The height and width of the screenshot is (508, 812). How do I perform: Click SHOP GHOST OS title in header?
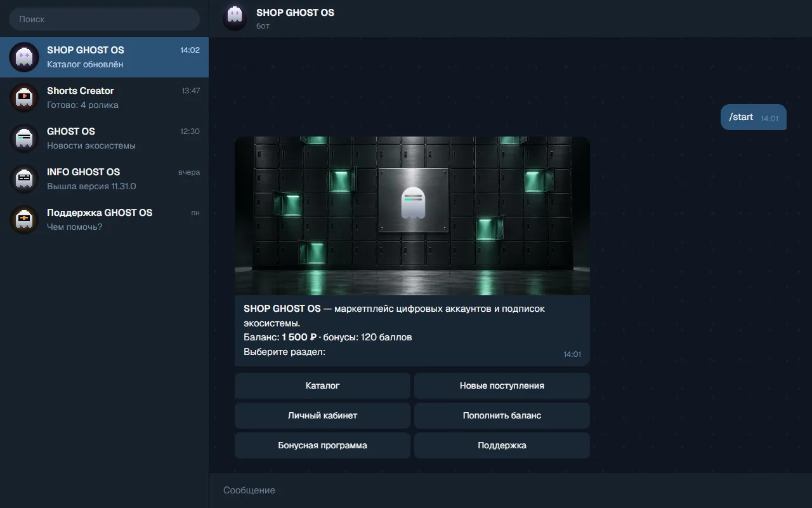(295, 13)
